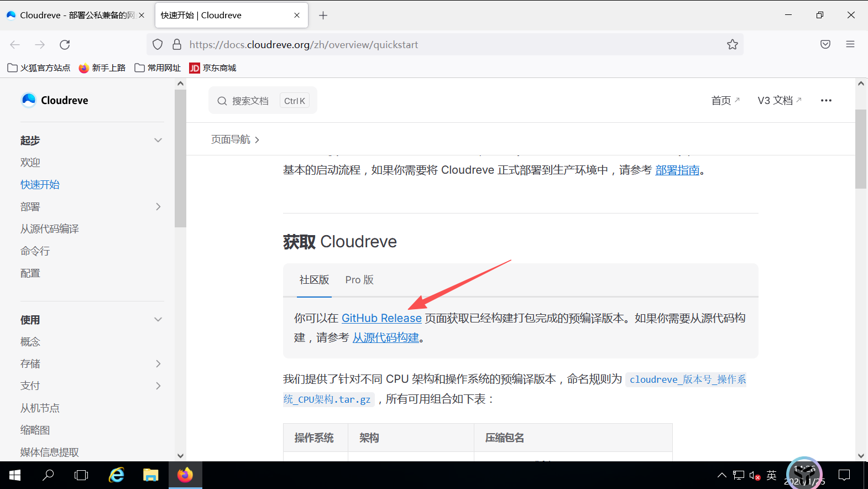Reload the page using the refresh icon
The image size is (868, 489).
coord(65,45)
